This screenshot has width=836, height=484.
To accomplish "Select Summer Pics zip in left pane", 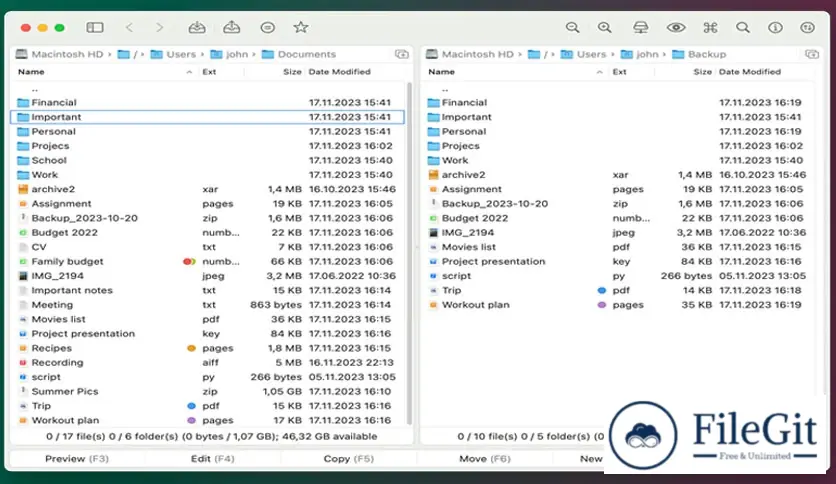I will point(208,391).
